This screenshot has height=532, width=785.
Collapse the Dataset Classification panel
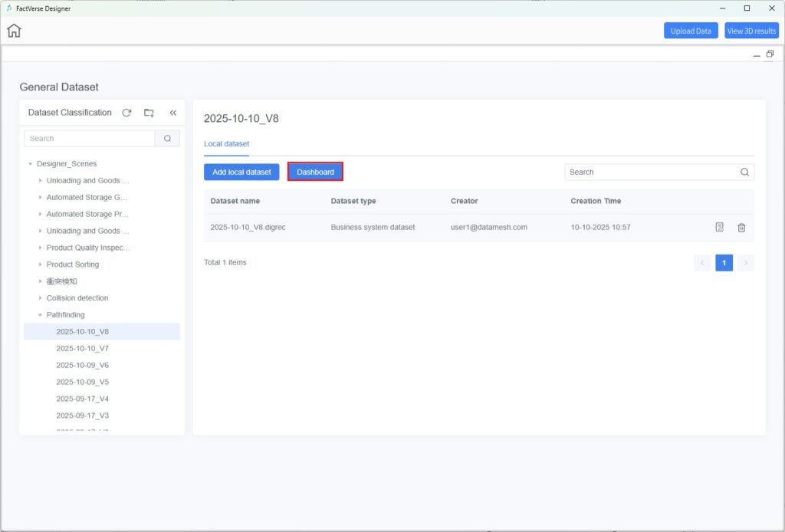click(x=172, y=113)
